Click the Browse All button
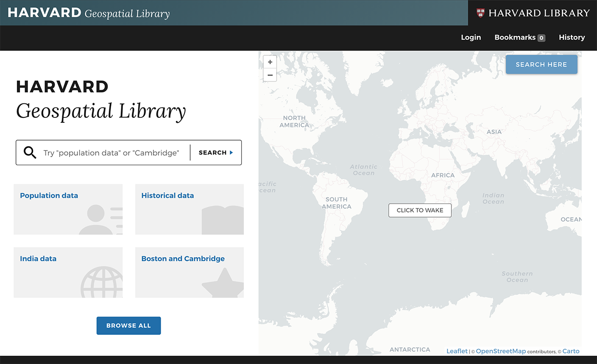 coord(128,326)
